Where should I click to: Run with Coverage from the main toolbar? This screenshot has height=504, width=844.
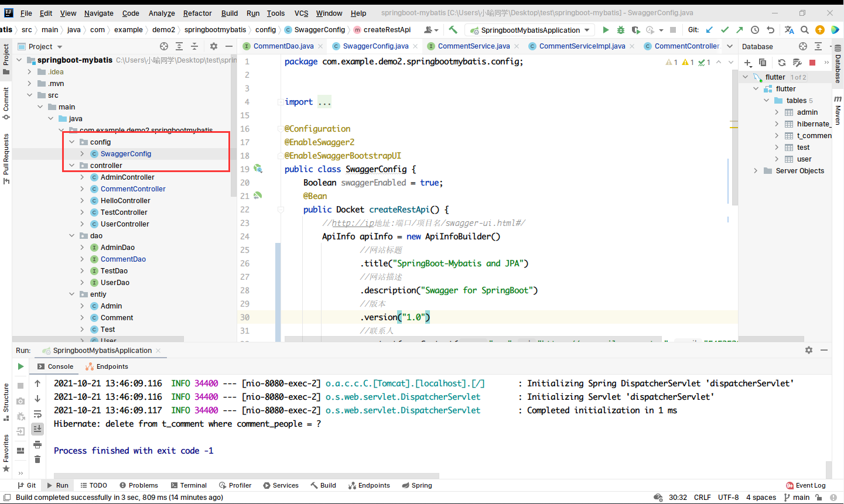(636, 30)
